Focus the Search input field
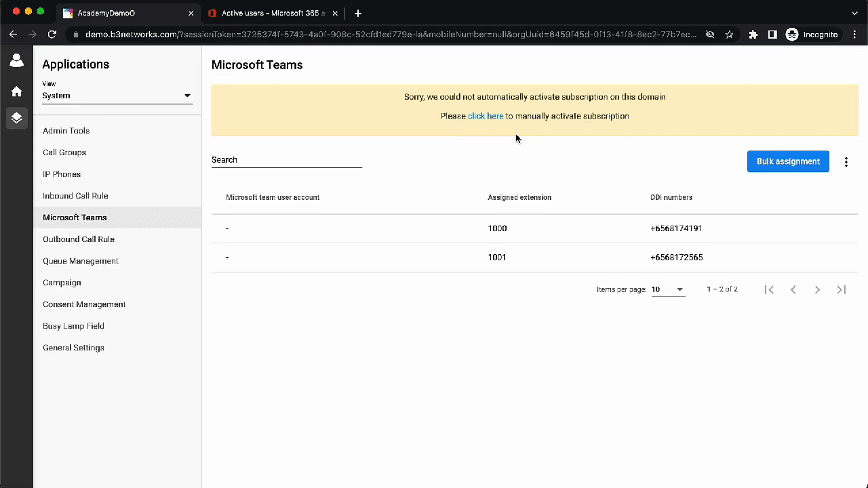Screen dimensions: 868x488 click(x=287, y=160)
